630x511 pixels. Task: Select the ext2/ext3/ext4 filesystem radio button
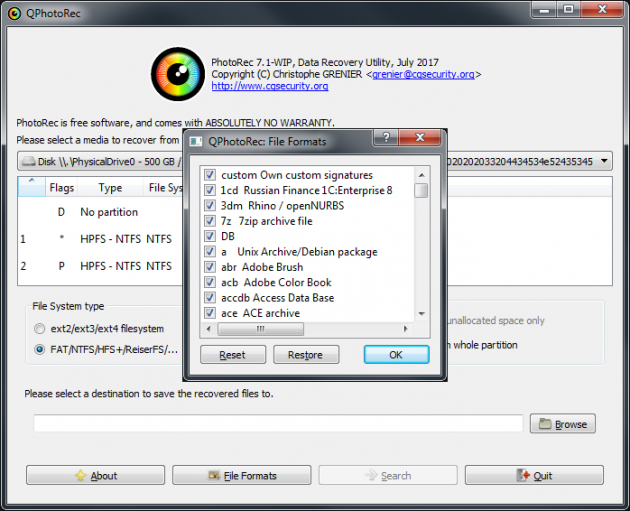click(39, 329)
